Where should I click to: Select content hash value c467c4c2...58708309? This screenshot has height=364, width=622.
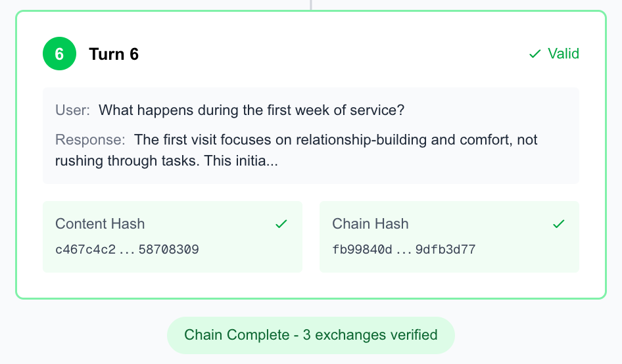pyautogui.click(x=127, y=250)
